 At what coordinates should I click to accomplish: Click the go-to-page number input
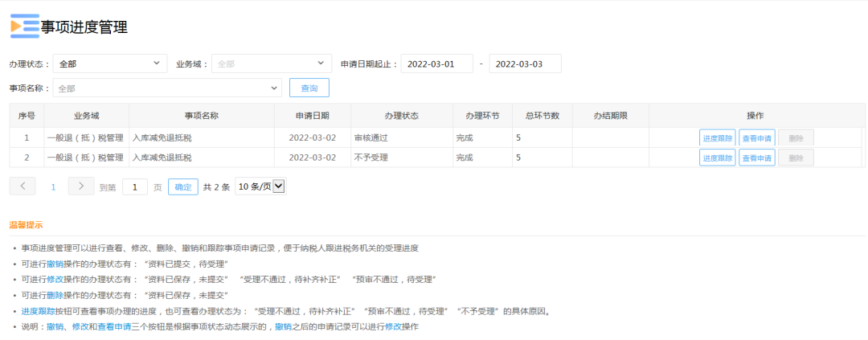[135, 187]
